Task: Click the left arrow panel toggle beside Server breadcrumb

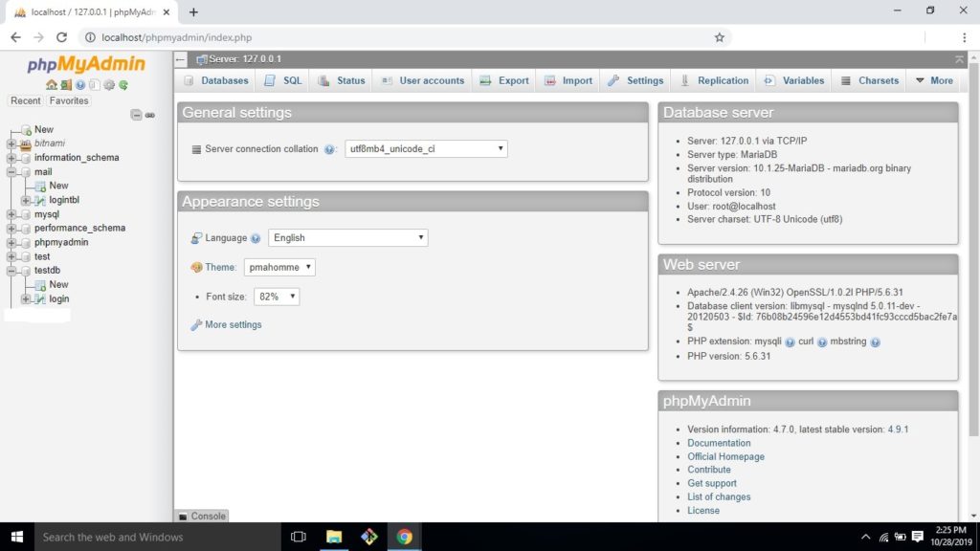Action: click(181, 59)
